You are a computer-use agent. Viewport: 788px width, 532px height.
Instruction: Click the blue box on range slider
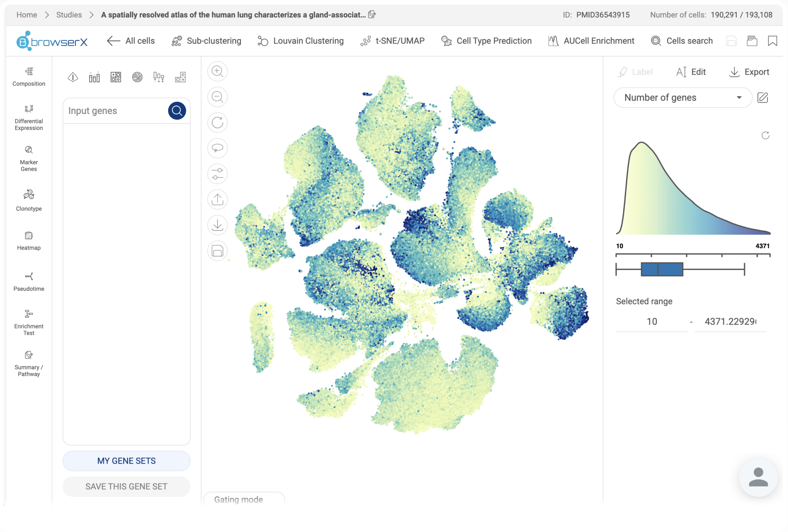662,269
